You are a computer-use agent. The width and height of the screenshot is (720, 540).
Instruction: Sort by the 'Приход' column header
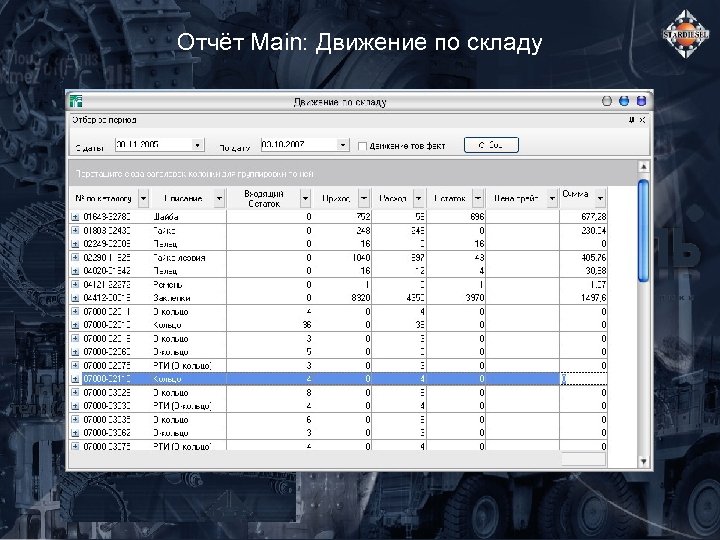pyautogui.click(x=336, y=199)
